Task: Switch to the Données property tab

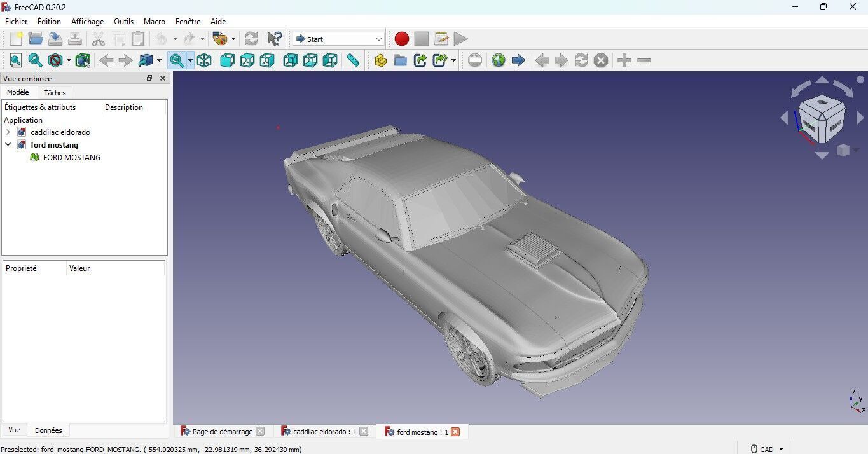Action: tap(48, 430)
